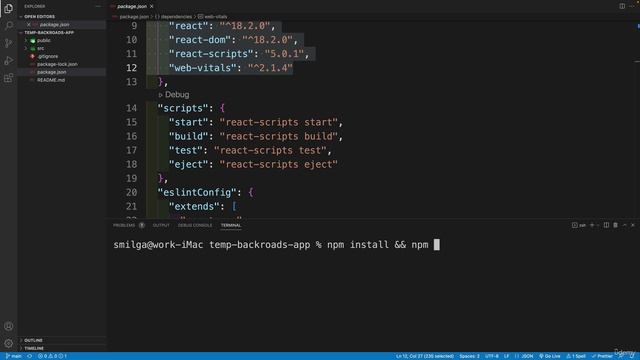Viewport: 640px width, 360px height.
Task: Click Spaces: 2 indentation status item
Action: [469, 356]
